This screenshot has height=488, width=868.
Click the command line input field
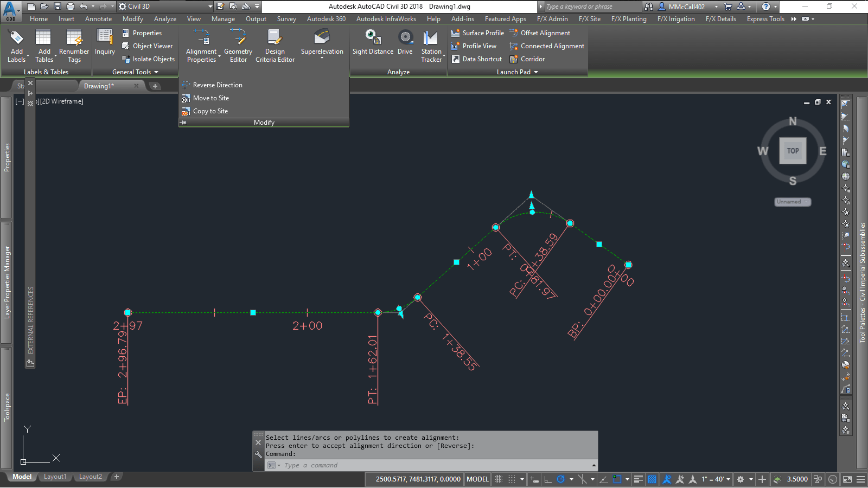point(431,465)
